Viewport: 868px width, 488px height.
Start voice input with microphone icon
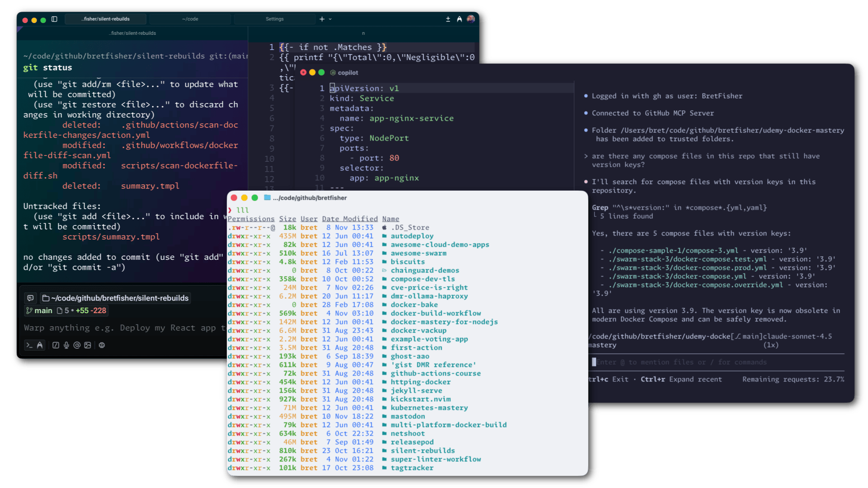(x=66, y=345)
